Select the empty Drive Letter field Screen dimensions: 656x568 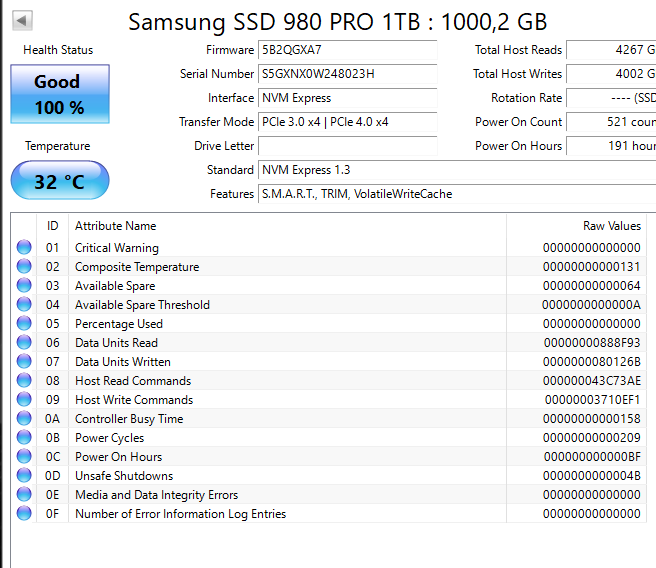point(347,146)
